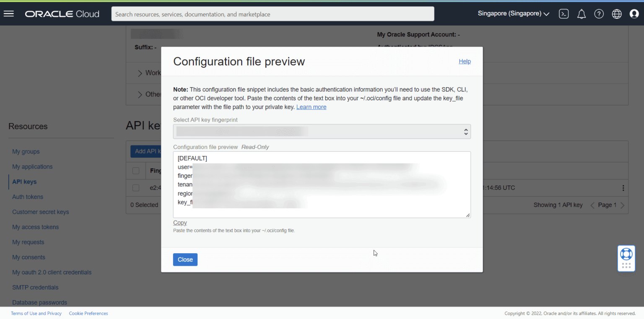Expand the collapsed Work section chevron
Image resolution: width=644 pixels, height=319 pixels.
point(140,73)
